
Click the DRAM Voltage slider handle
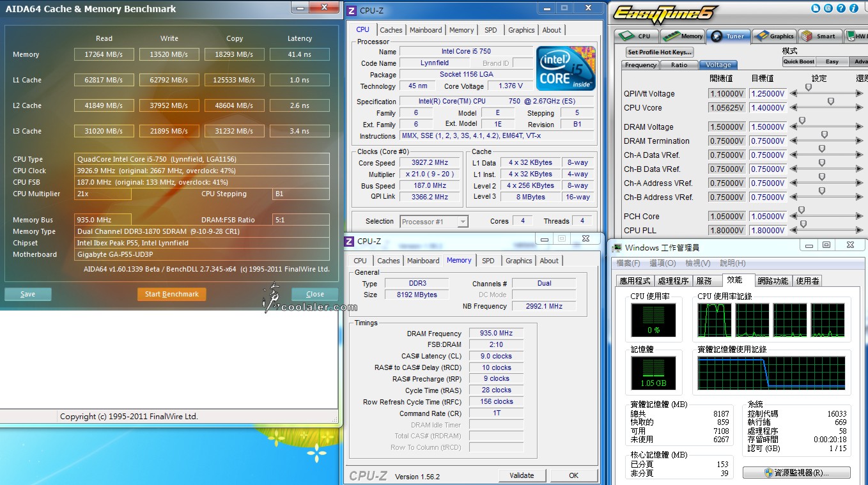(x=802, y=121)
